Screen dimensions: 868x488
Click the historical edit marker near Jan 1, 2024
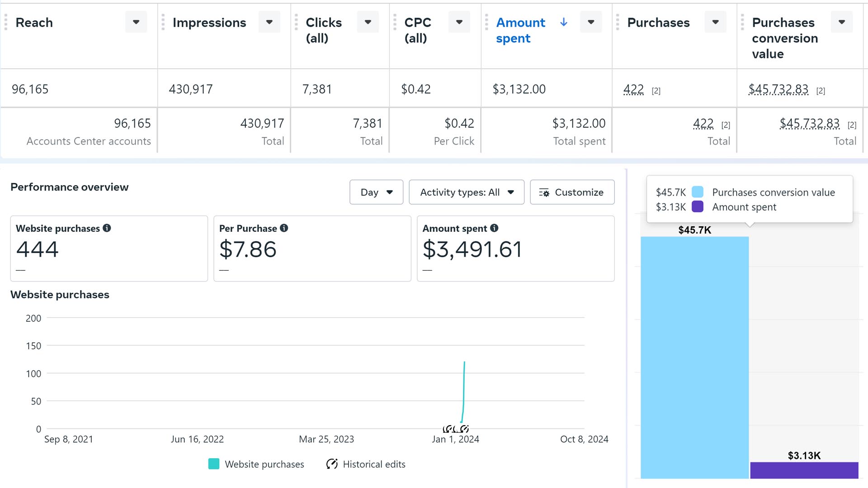456,429
